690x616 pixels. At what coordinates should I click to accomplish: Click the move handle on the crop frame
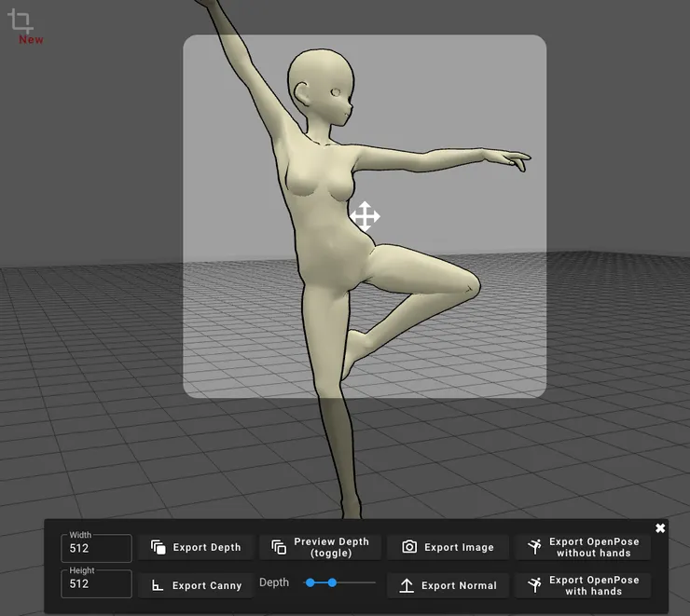point(365,216)
